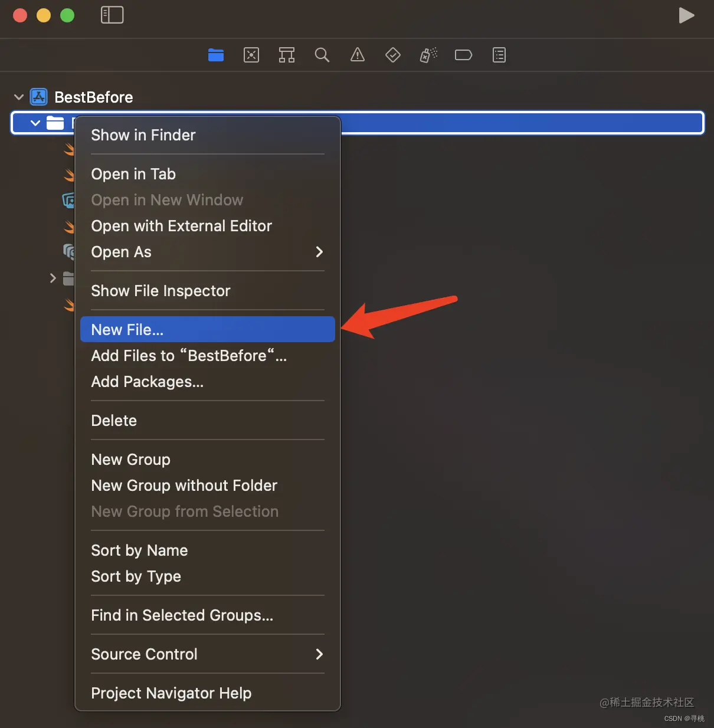Viewport: 714px width, 728px height.
Task: Run the project with Play button
Action: tap(686, 15)
